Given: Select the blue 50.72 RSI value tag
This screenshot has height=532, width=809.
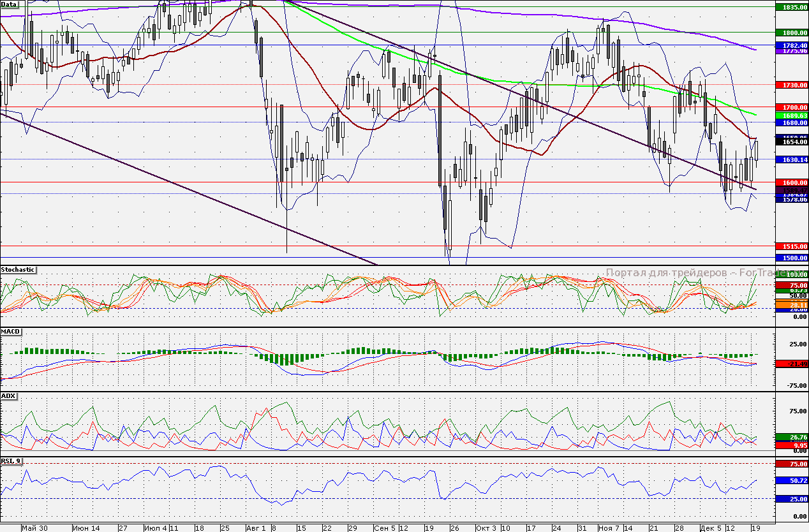Looking at the screenshot, I should 791,480.
